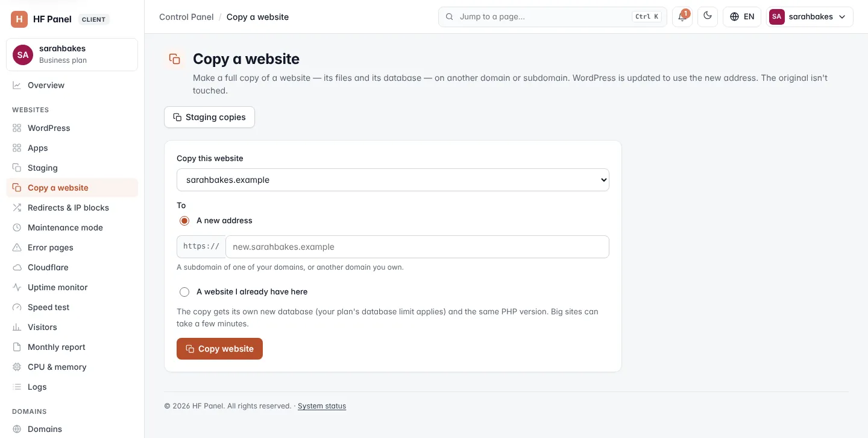Expand the sarahbakes user menu in header

coord(810,17)
